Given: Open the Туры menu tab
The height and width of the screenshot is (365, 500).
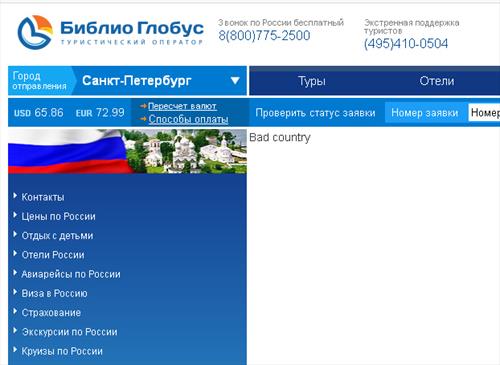Looking at the screenshot, I should point(312,81).
